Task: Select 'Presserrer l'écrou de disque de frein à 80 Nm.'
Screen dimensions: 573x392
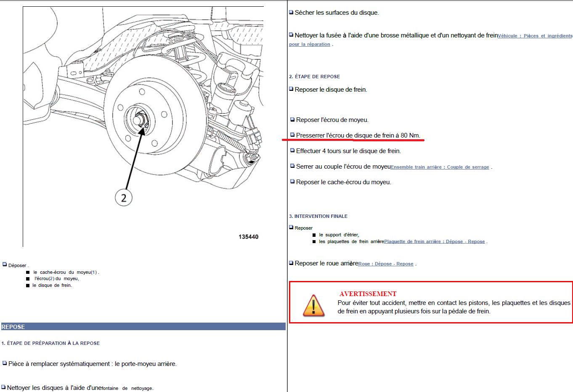Action: [358, 135]
